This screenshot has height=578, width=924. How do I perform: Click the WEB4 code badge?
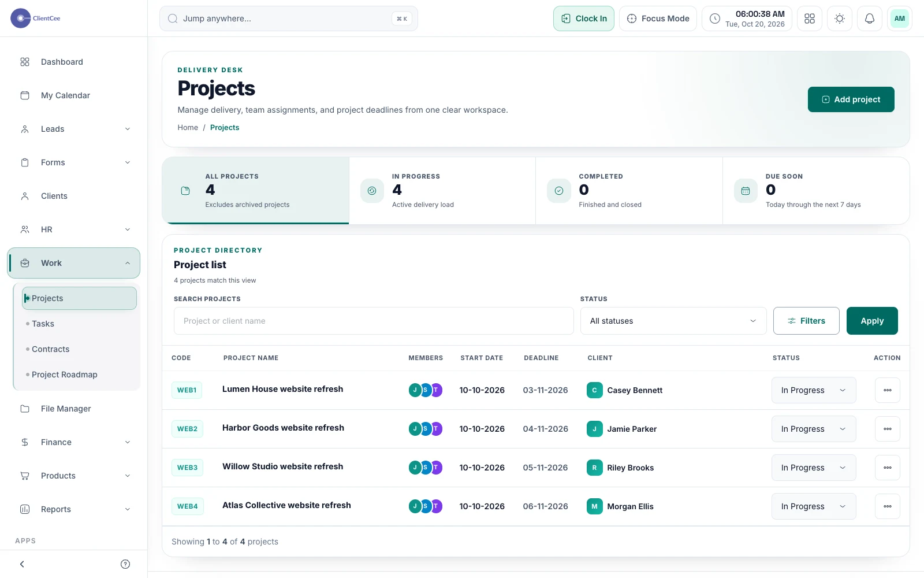[x=187, y=506]
